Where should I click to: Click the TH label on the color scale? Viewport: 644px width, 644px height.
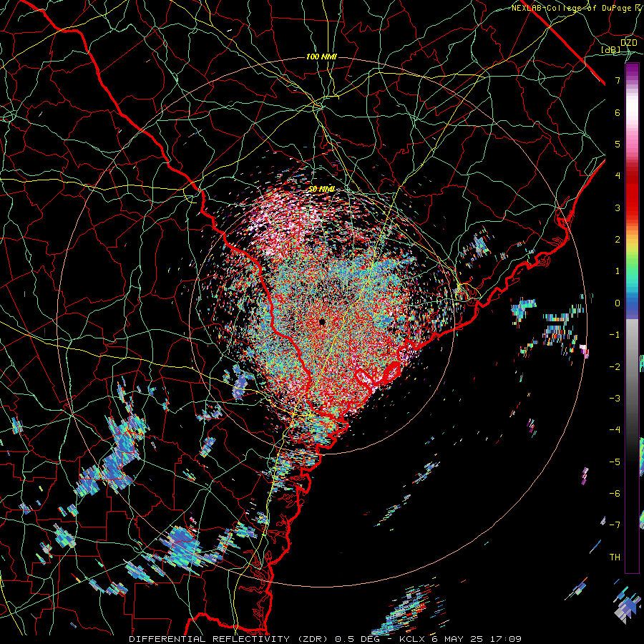[615, 557]
